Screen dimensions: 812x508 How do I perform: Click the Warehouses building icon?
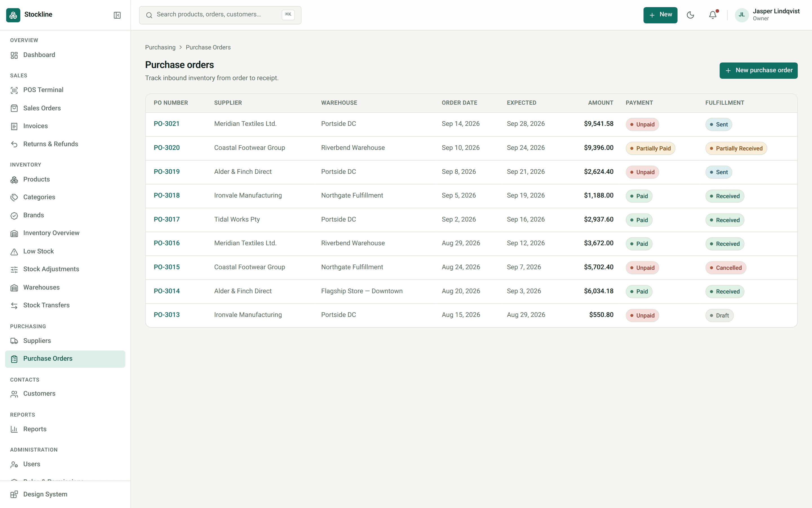pos(14,288)
